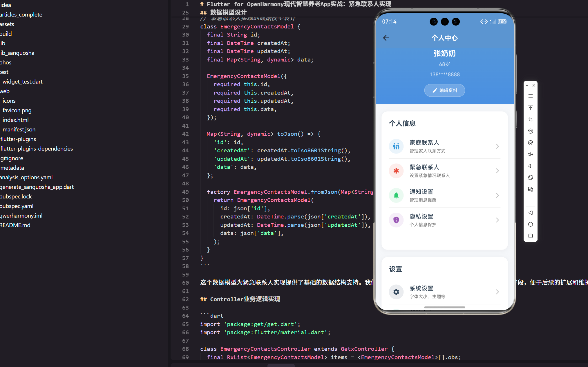Open pubspec.lock in the file tree
Viewport: 588px width, 367px height.
16,197
